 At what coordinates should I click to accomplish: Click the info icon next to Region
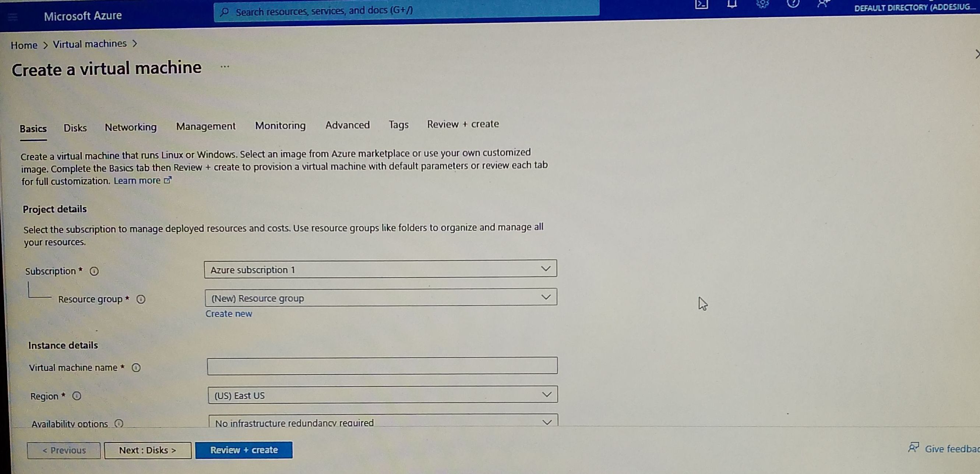click(77, 396)
